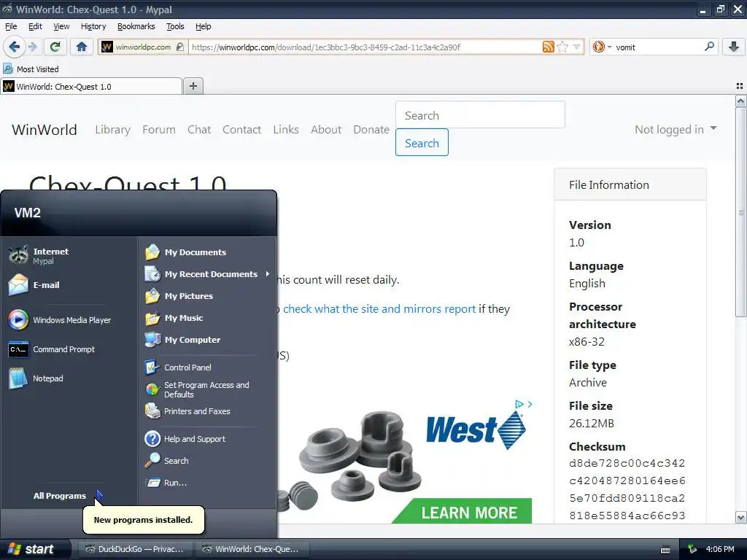Click LEARN MORE on the West advertisement
The height and width of the screenshot is (560, 747).
469,513
